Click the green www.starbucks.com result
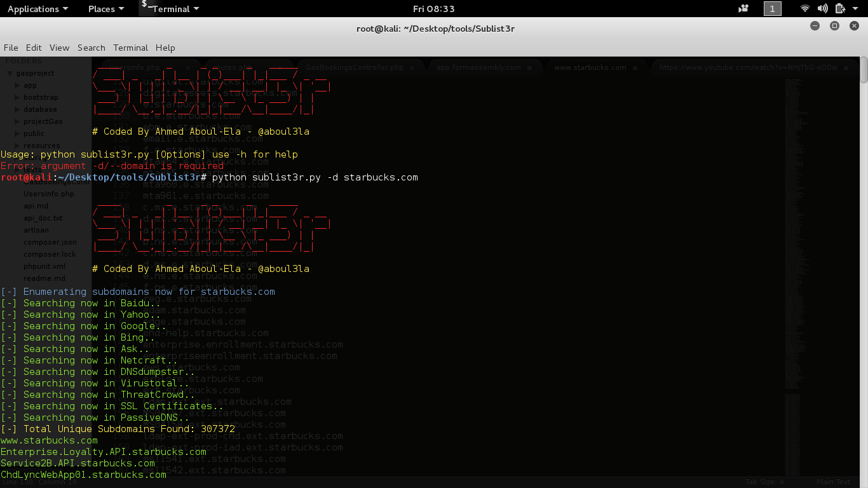The height and width of the screenshot is (488, 868). point(49,440)
